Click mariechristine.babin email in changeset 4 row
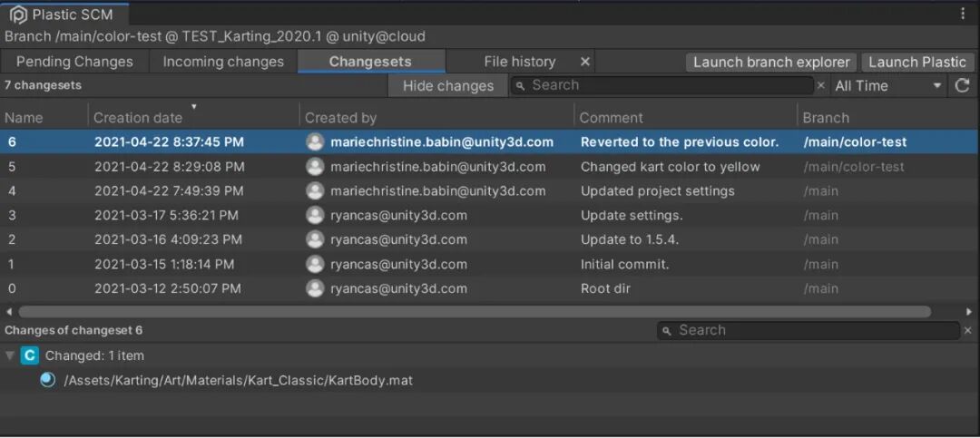 point(438,191)
